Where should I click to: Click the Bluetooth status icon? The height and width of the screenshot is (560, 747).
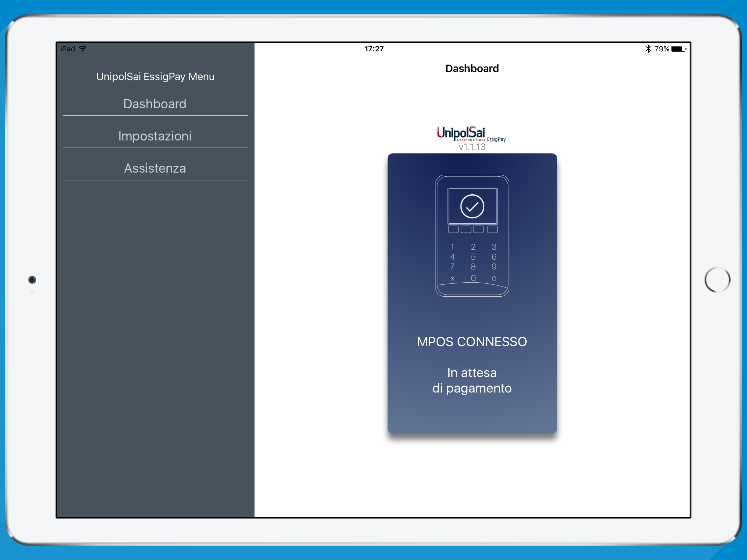[648, 49]
